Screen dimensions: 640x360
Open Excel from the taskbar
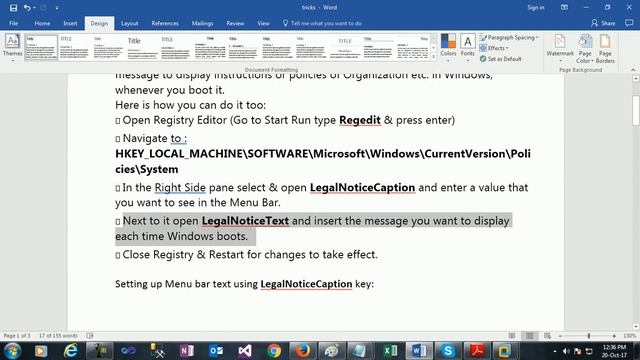click(390, 351)
